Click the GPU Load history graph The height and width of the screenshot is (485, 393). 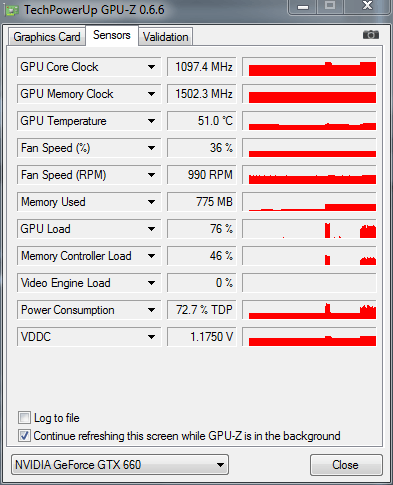[309, 229]
